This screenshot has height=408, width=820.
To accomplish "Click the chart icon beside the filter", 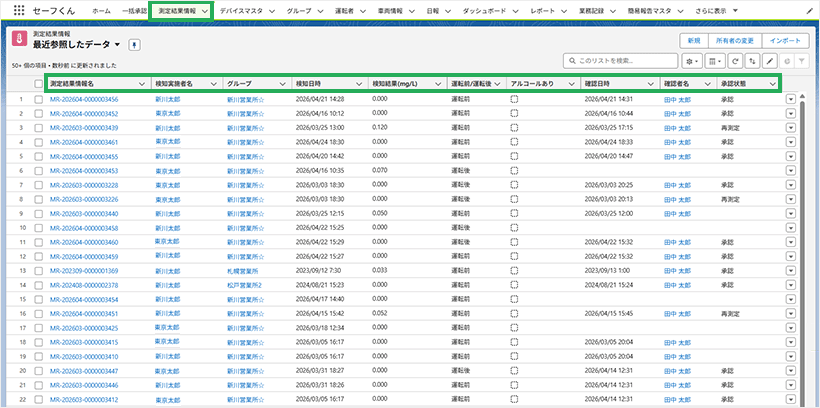I will tap(786, 61).
